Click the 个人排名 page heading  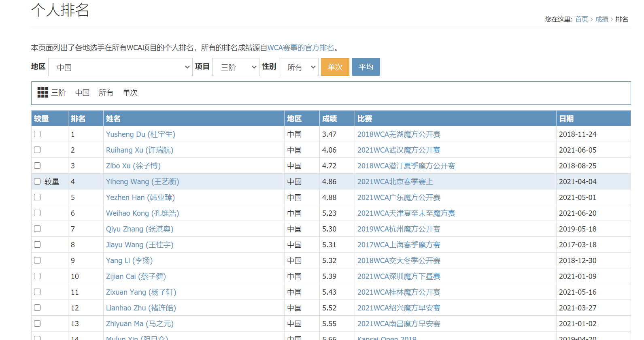click(60, 10)
